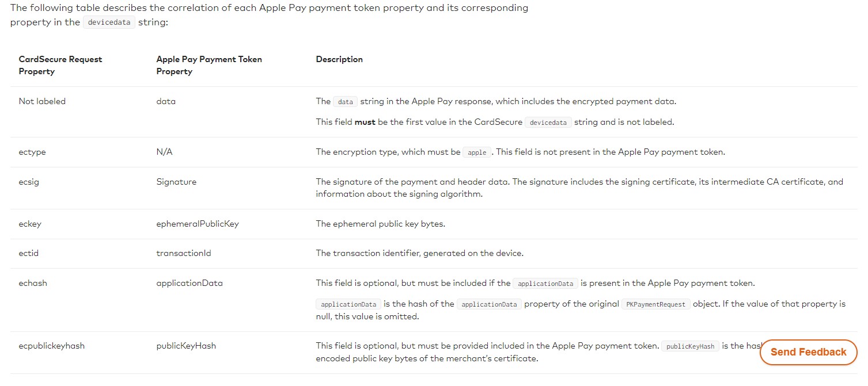Click the "apple" inline code snippet
868x386 pixels.
[477, 152]
